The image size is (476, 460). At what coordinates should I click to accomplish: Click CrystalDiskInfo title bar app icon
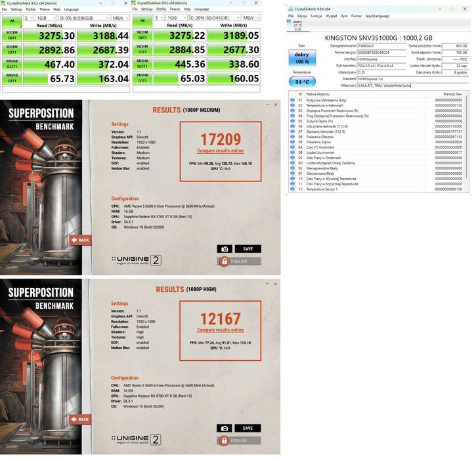[x=291, y=9]
